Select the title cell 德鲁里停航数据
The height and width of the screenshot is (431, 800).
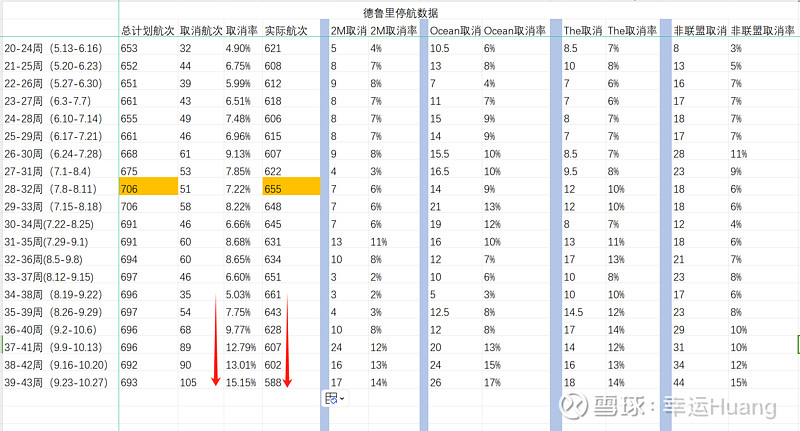[x=401, y=13]
